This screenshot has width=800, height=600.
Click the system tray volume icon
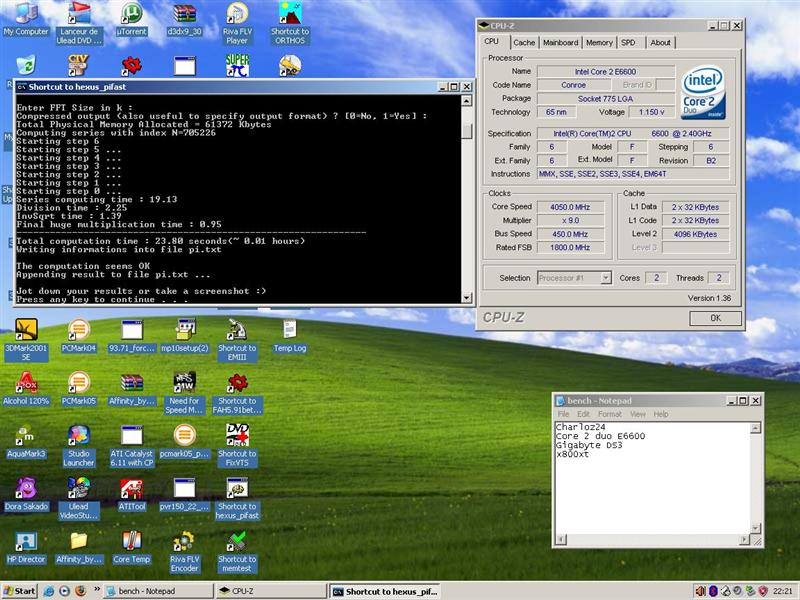[x=700, y=591]
